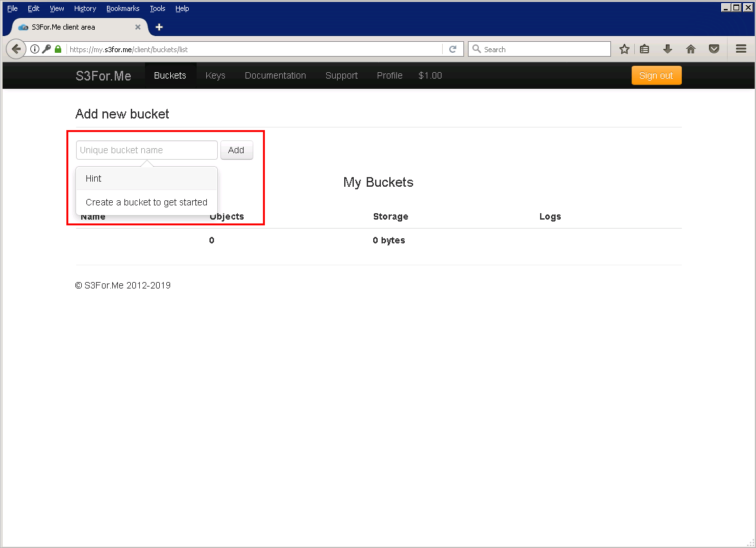The width and height of the screenshot is (756, 548).
Task: Click the URL address bar
Action: [255, 49]
